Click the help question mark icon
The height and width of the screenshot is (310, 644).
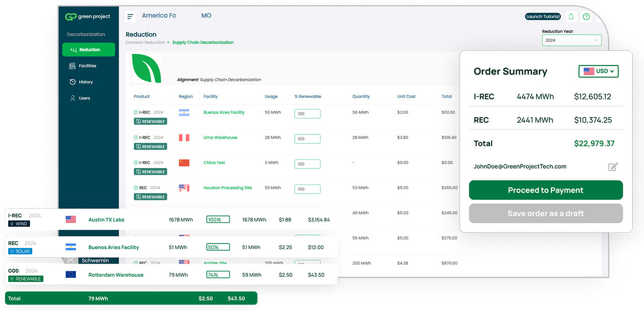(586, 17)
